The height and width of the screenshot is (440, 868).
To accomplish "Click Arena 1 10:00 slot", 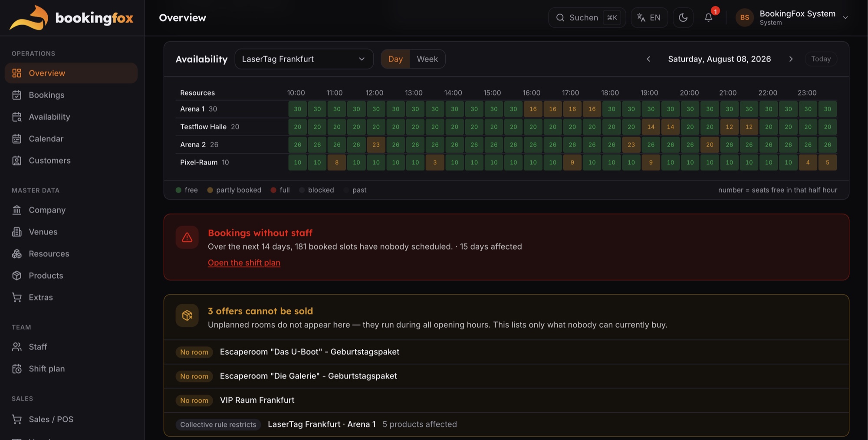I will point(298,109).
